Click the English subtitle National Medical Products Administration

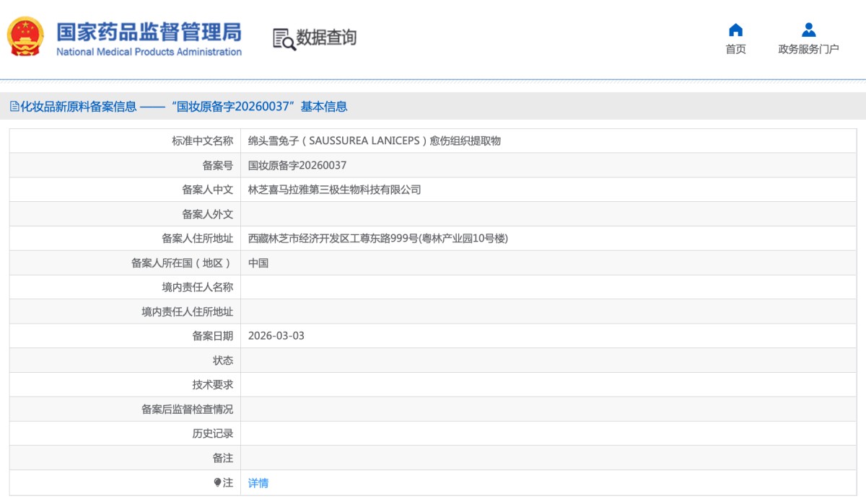click(x=148, y=52)
